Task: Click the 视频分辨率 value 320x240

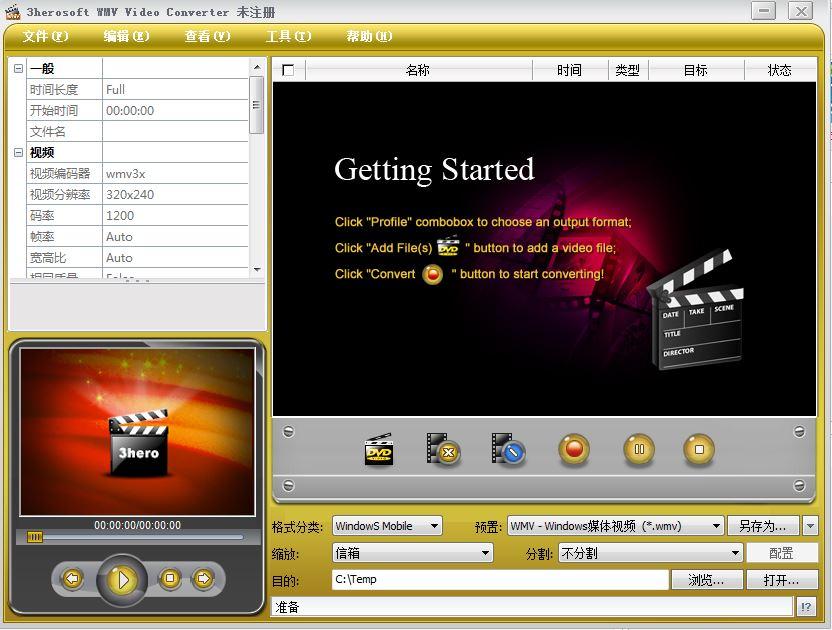Action: (175, 195)
